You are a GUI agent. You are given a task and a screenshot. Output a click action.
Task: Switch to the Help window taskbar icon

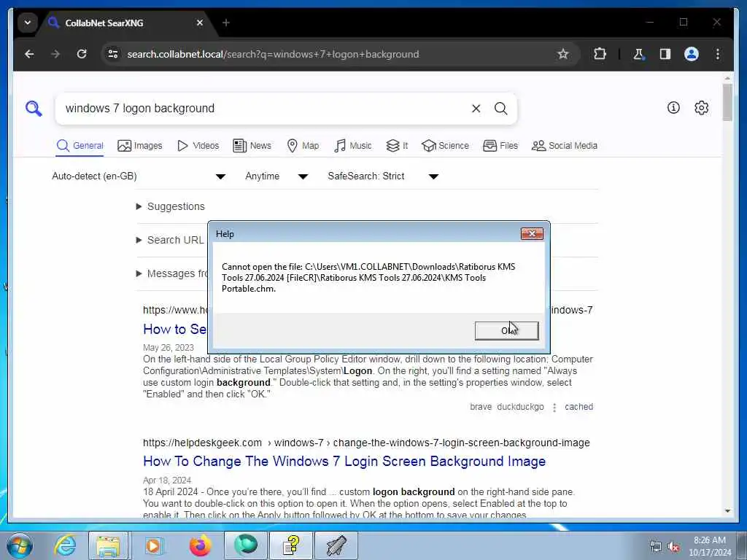click(290, 545)
